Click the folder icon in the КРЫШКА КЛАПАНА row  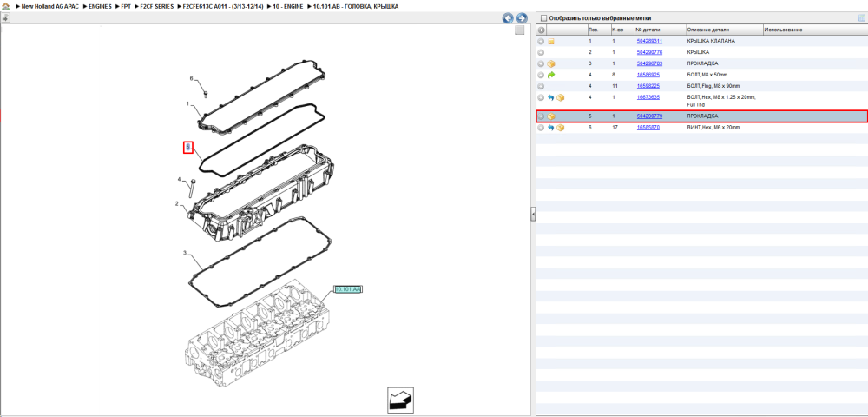pos(551,42)
